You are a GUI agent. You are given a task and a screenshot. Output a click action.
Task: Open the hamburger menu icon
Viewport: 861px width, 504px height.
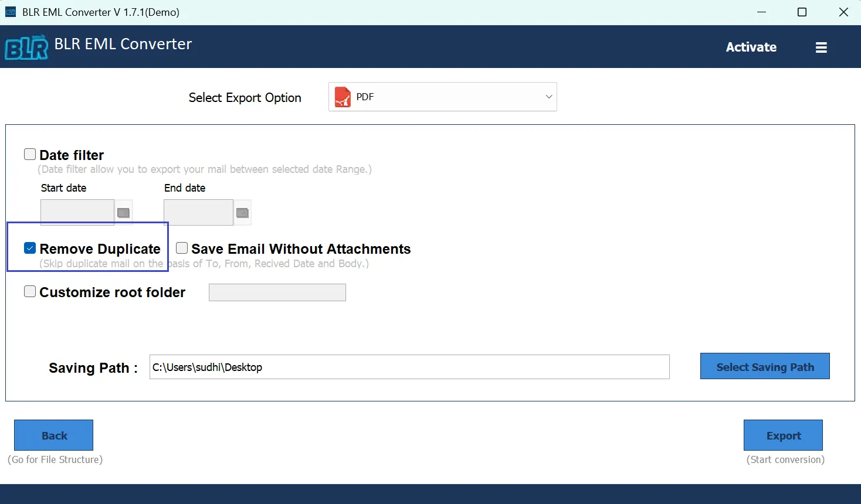pos(821,47)
